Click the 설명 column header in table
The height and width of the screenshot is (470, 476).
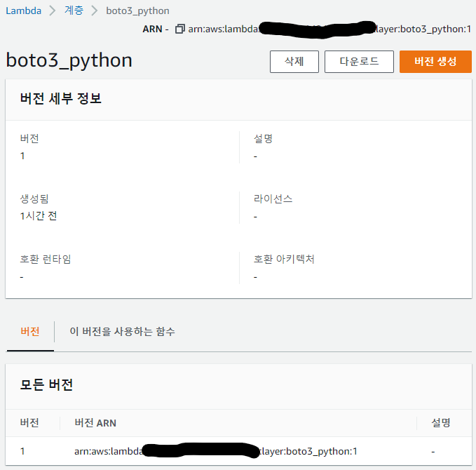(x=441, y=423)
